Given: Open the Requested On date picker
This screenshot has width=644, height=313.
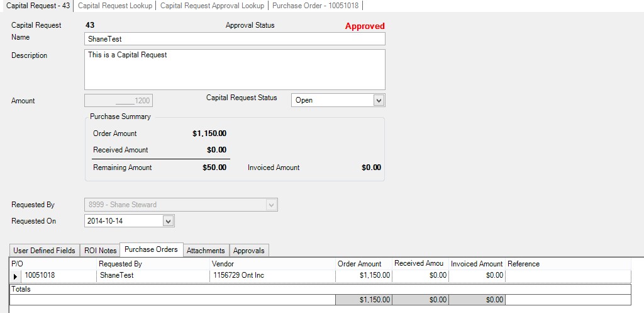Looking at the screenshot, I should click(x=168, y=221).
